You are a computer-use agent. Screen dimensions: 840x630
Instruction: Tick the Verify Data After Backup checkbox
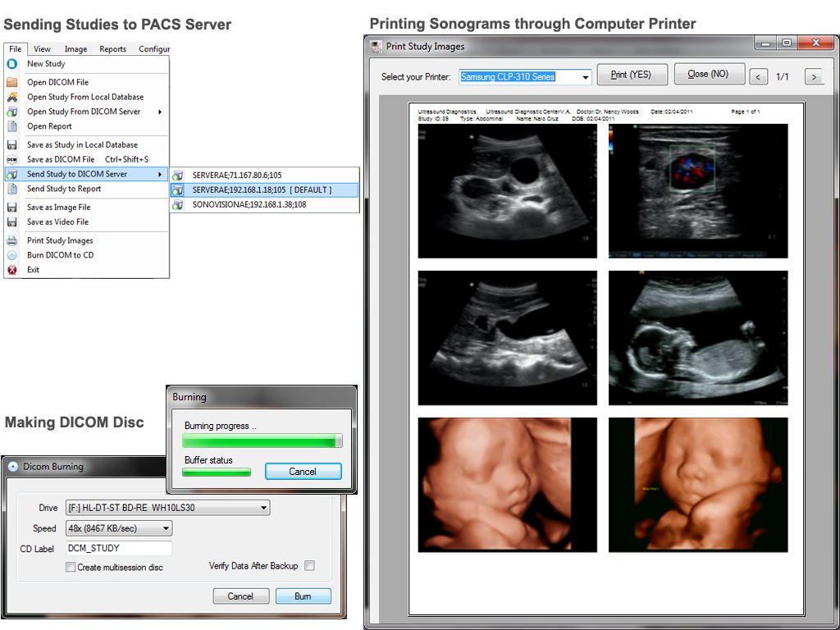point(309,566)
